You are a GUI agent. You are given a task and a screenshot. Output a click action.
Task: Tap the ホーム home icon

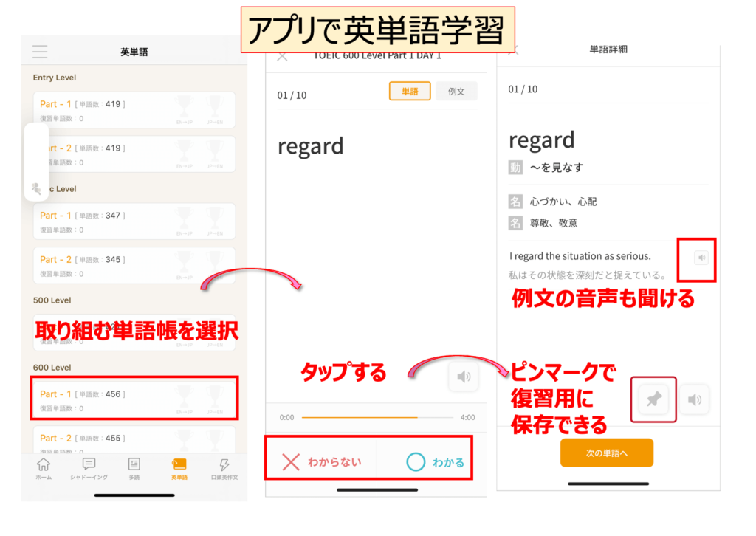coord(44,469)
